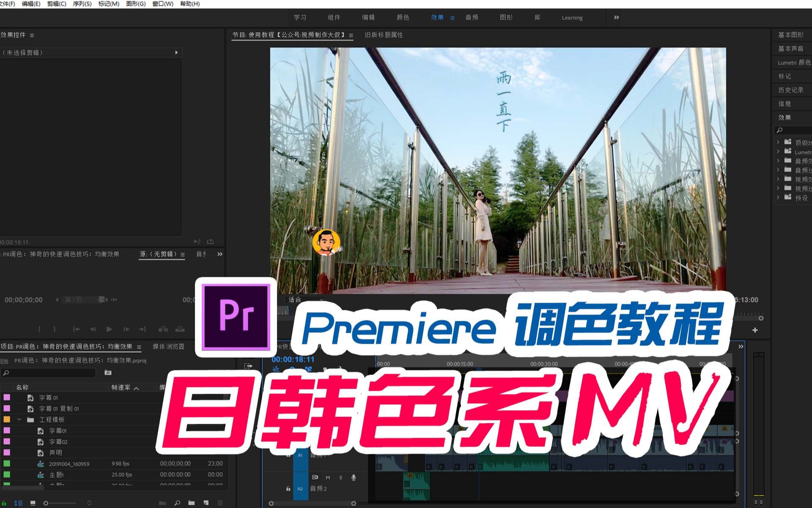Go to In point in the source monitor
Image resolution: width=812 pixels, height=508 pixels.
76,329
